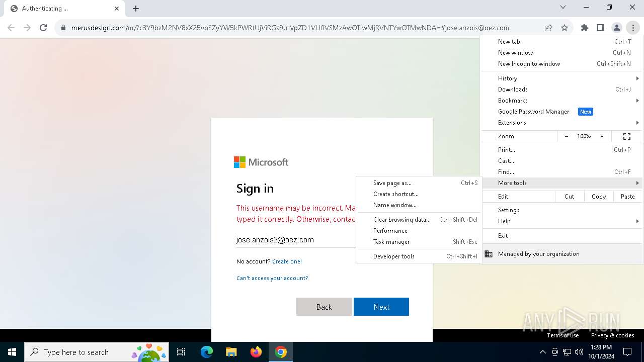Click the volume speaker tray icon

pyautogui.click(x=579, y=352)
